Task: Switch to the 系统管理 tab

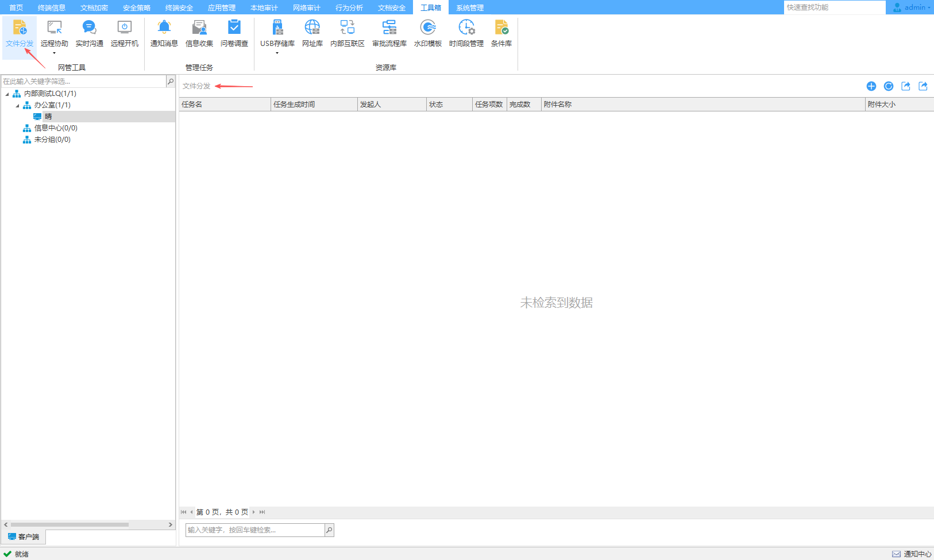Action: (469, 7)
